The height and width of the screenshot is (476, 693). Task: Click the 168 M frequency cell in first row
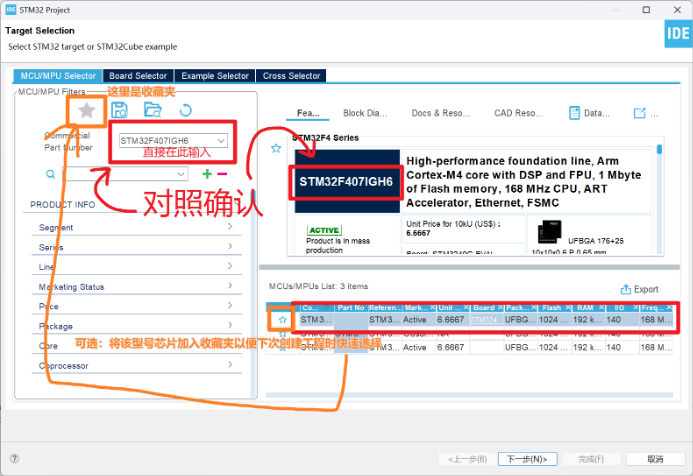[x=656, y=320]
